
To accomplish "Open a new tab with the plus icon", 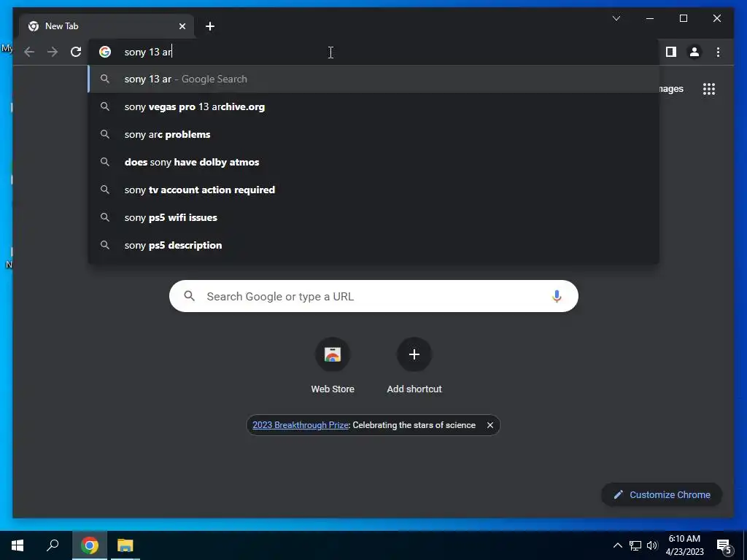I will pos(209,26).
